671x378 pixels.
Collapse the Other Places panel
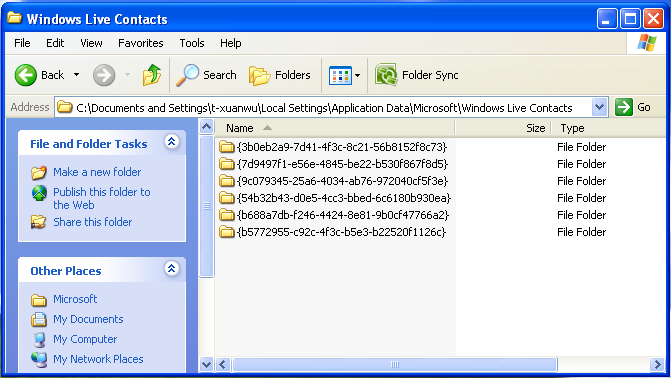(172, 268)
